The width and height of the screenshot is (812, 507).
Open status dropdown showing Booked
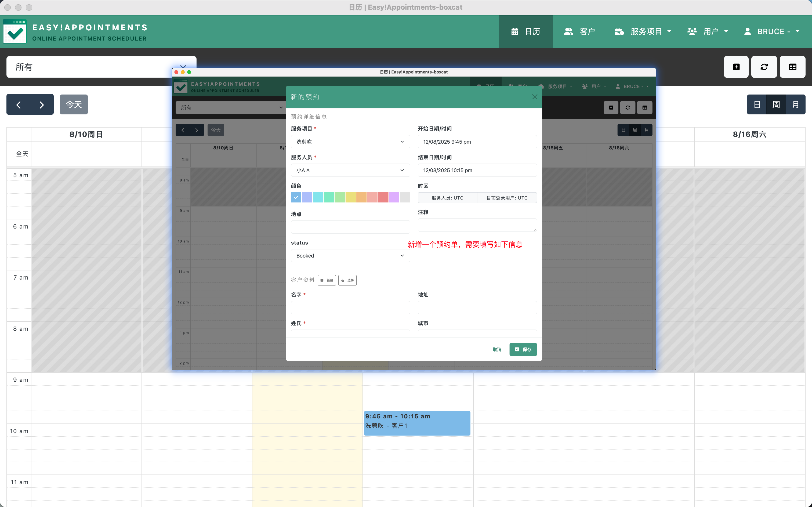point(350,255)
